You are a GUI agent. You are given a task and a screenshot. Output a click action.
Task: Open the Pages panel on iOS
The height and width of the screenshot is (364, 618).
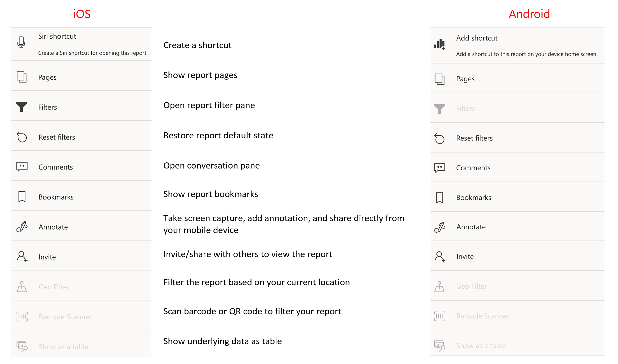[x=82, y=77]
